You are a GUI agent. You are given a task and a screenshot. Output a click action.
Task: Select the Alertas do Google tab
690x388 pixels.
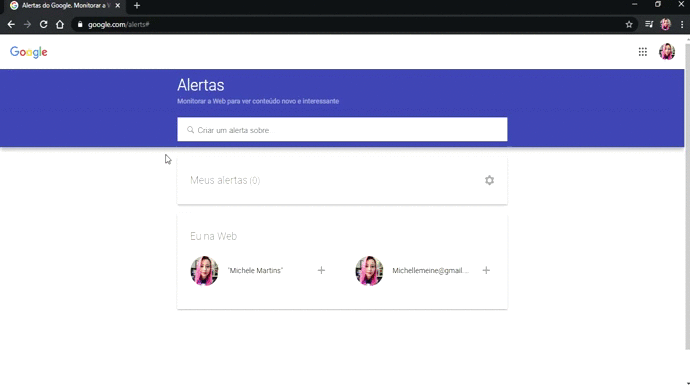tap(66, 6)
